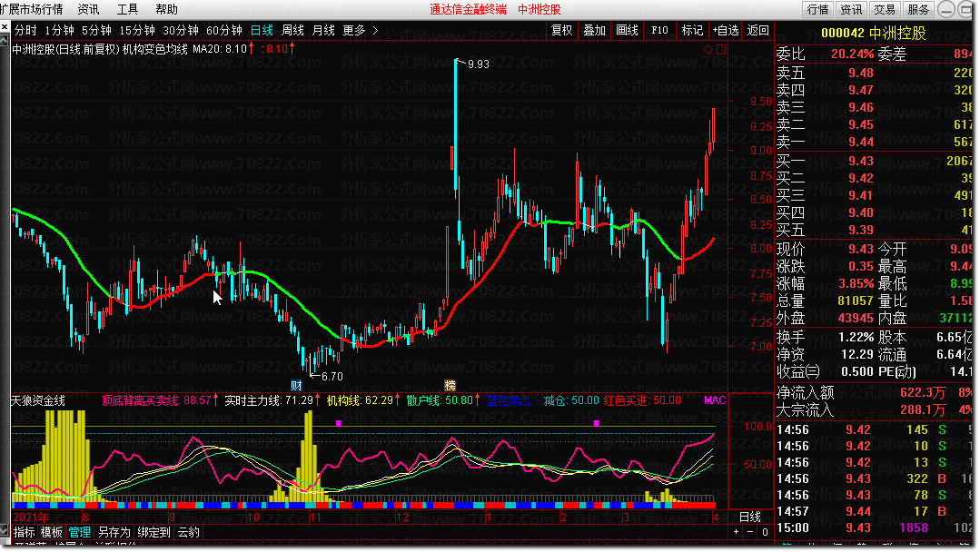The width and height of the screenshot is (980, 552).
Task: Click the 机构变色均线 chart title
Action: (155, 49)
